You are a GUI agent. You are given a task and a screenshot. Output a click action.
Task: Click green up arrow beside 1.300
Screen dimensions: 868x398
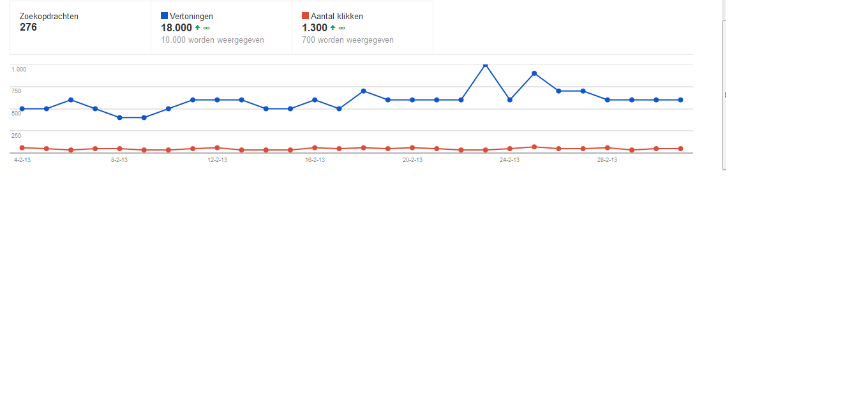(333, 28)
